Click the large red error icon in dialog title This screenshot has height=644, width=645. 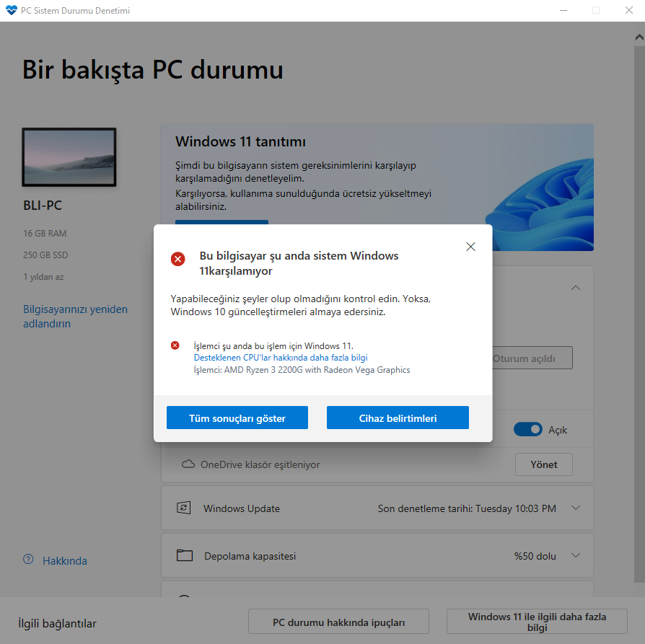178,259
